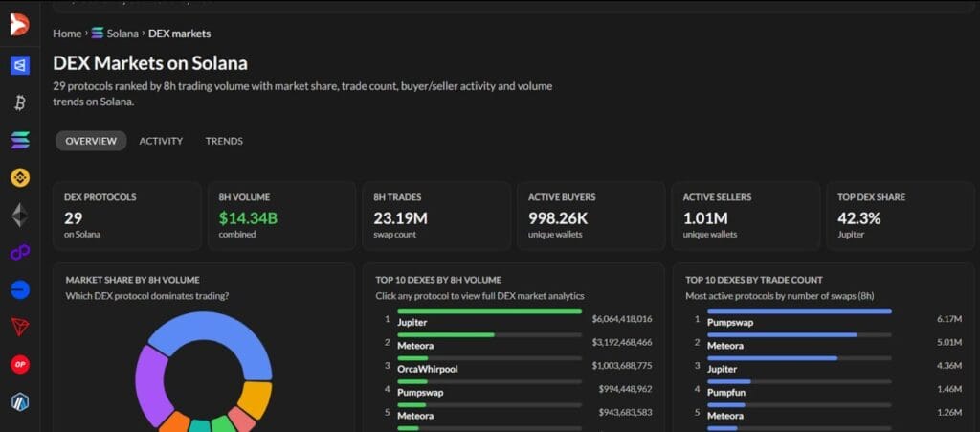Click the 1.26M trade count value

(x=949, y=412)
